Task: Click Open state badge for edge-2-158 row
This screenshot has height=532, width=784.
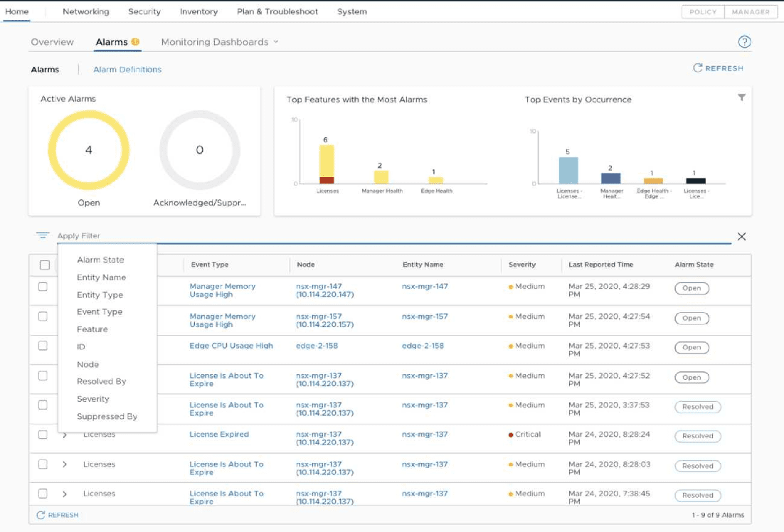Action: pos(692,348)
